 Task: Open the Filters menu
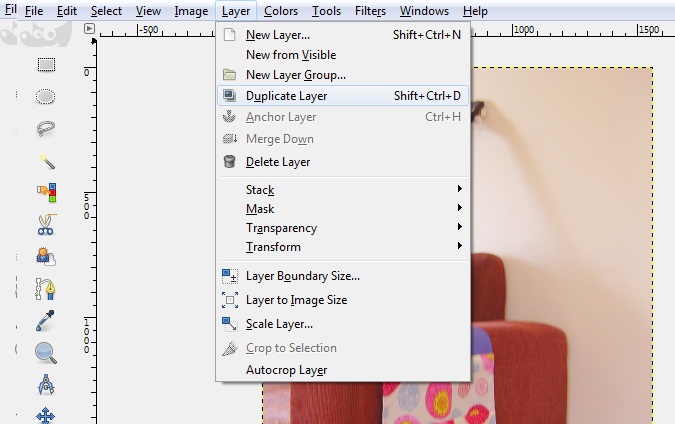tap(370, 11)
